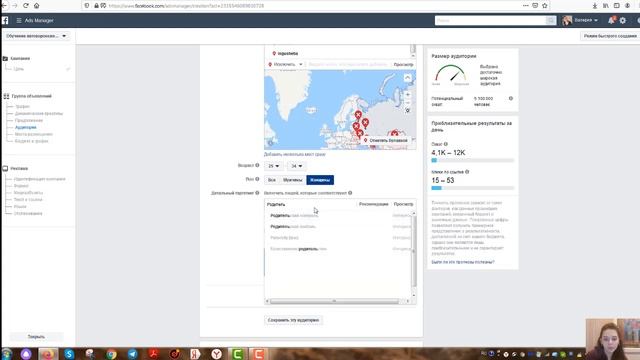The width and height of the screenshot is (640, 360).
Task: Select gender option Все
Action: [271, 180]
